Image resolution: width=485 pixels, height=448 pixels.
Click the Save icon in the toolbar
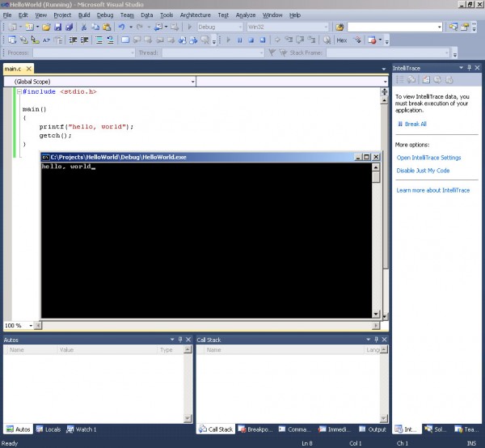[57, 27]
